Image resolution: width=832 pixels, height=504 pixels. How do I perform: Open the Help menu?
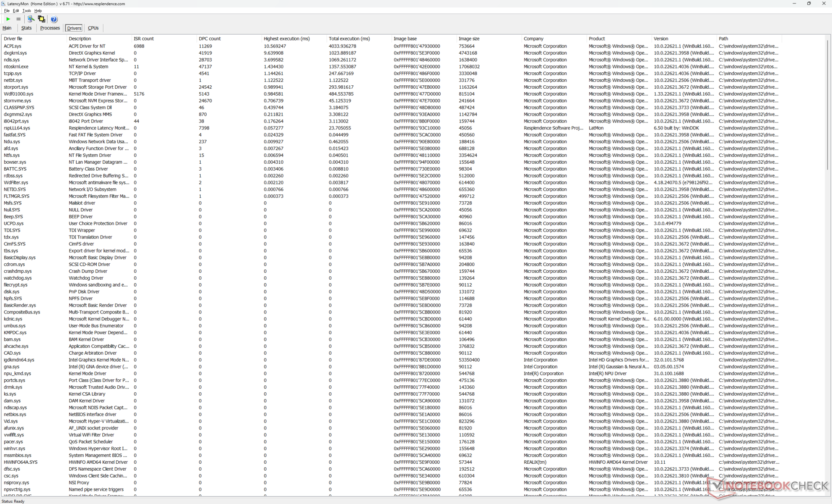(38, 11)
